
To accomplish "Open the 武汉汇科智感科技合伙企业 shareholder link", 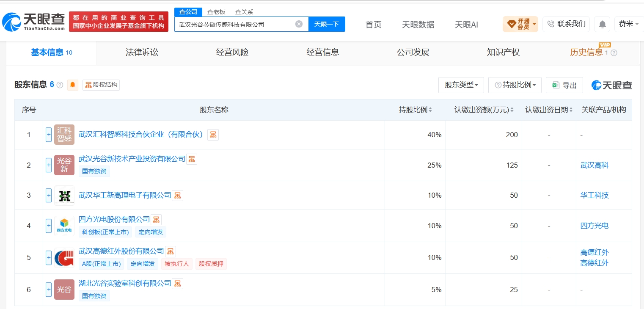I will point(141,135).
